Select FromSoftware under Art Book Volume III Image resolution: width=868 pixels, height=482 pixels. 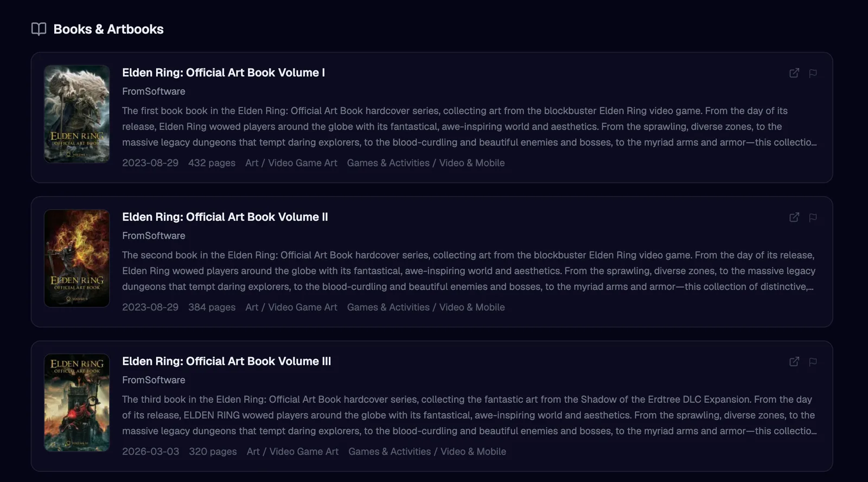[154, 380]
